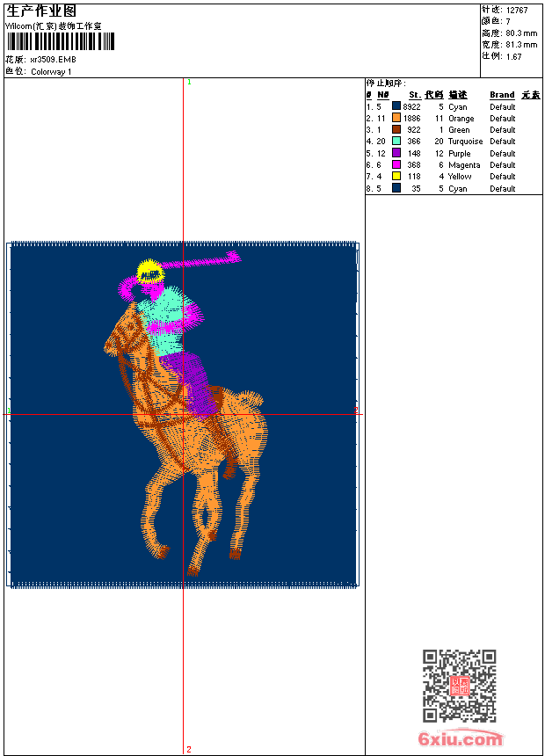The width and height of the screenshot is (545, 756).
Task: Click the 'Colorway 1' text
Action: (51, 72)
